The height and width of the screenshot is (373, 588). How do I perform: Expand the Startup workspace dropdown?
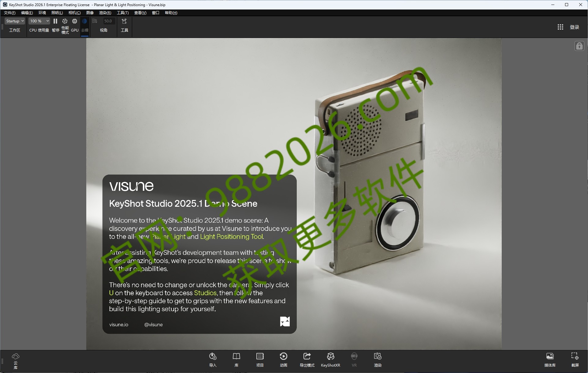tap(15, 21)
